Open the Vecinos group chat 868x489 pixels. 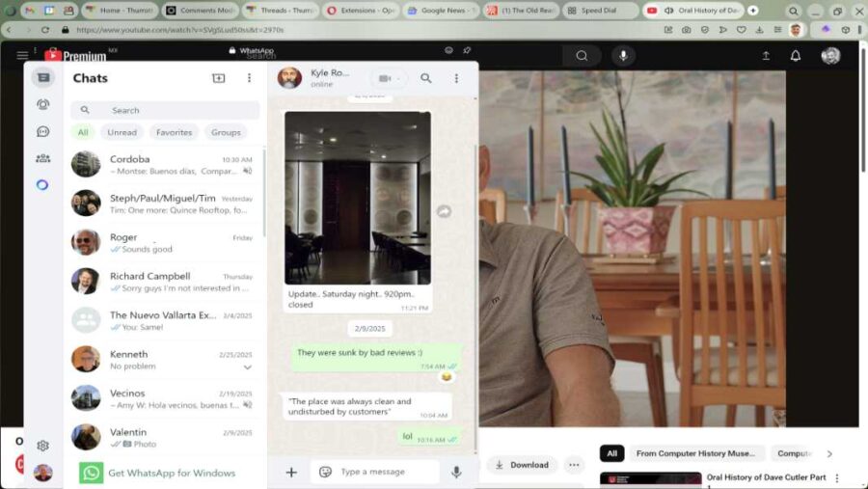point(164,398)
